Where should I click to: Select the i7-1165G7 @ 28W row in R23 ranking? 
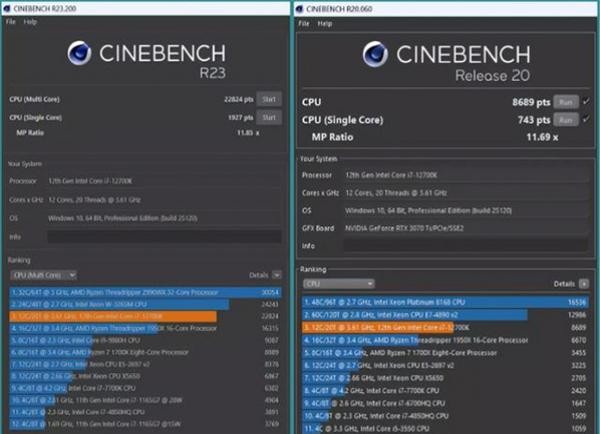[145, 400]
